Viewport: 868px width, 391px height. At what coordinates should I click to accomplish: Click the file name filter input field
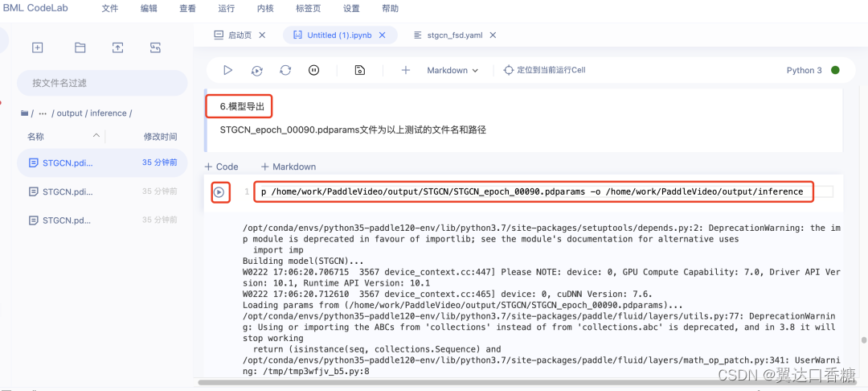pyautogui.click(x=102, y=83)
